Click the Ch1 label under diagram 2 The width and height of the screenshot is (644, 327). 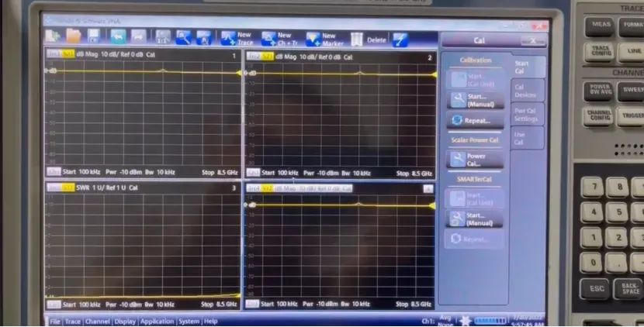coord(253,173)
